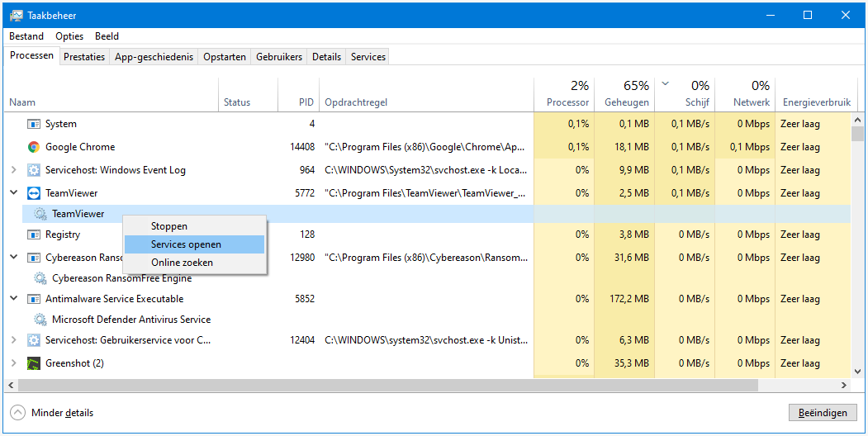Click the Beëindigen button

click(823, 413)
